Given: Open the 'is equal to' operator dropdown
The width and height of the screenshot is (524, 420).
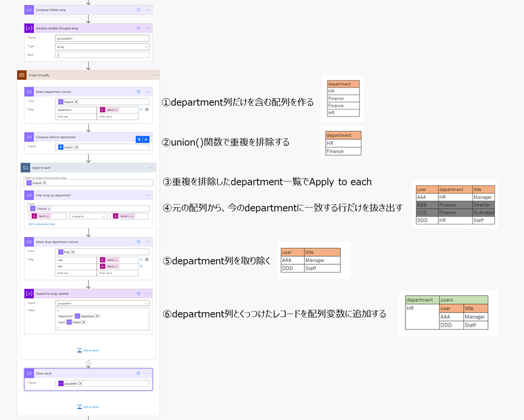Looking at the screenshot, I should click(x=88, y=215).
